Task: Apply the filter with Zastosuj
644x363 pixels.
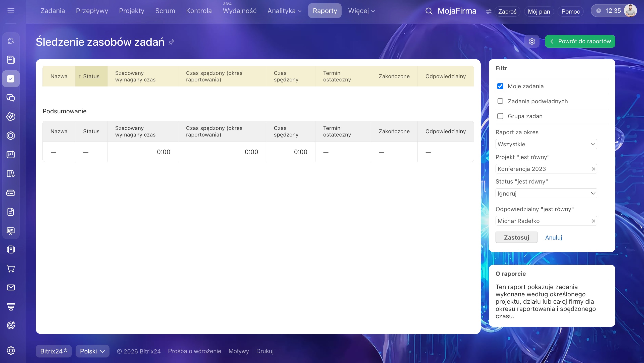Action: click(x=516, y=238)
